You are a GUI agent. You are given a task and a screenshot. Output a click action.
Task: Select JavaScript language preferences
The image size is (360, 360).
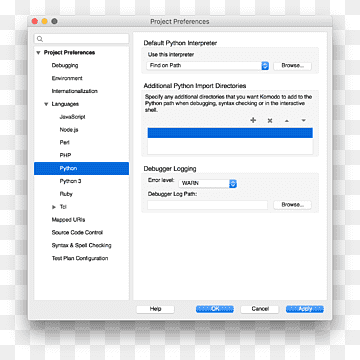pos(72,117)
